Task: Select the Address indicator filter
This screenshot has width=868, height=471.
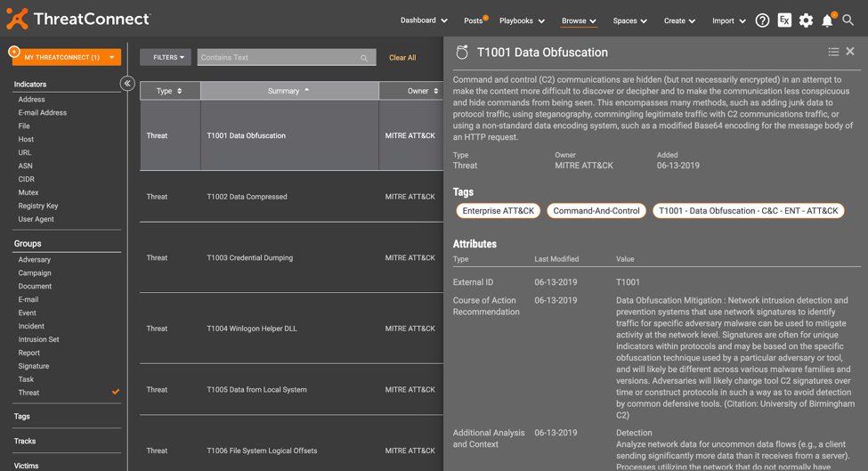Action: coord(31,99)
